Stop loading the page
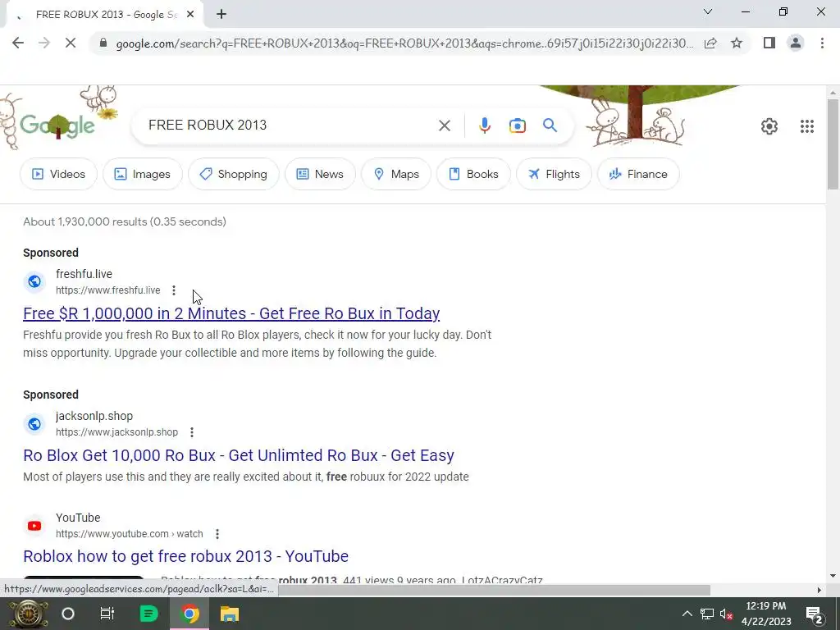840x630 pixels. pyautogui.click(x=71, y=43)
